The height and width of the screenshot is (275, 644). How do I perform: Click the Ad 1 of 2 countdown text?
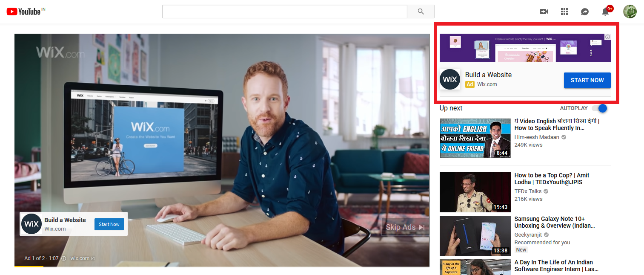coord(41,258)
